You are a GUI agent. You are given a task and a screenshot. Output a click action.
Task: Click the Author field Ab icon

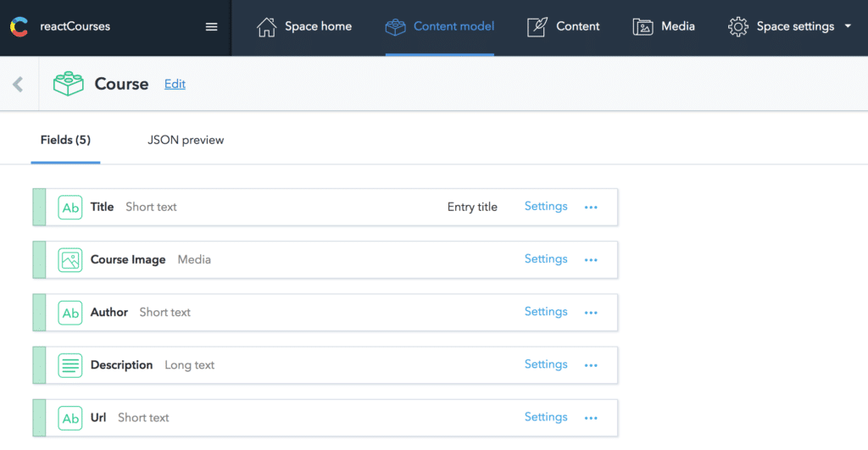pyautogui.click(x=70, y=312)
